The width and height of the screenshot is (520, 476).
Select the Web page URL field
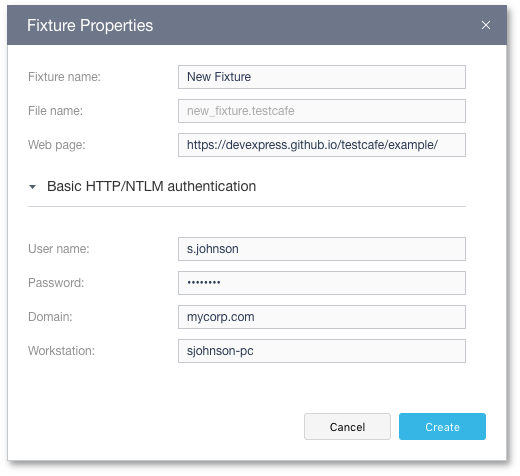click(322, 145)
